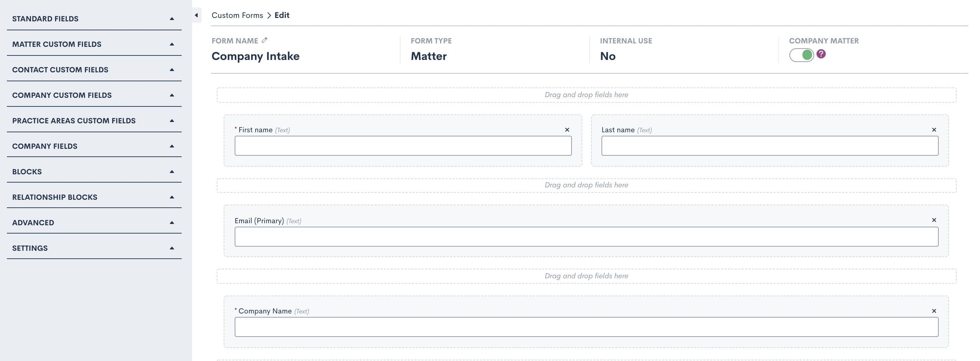Focus the Email (Primary) input box
The width and height of the screenshot is (980, 361).
point(586,237)
